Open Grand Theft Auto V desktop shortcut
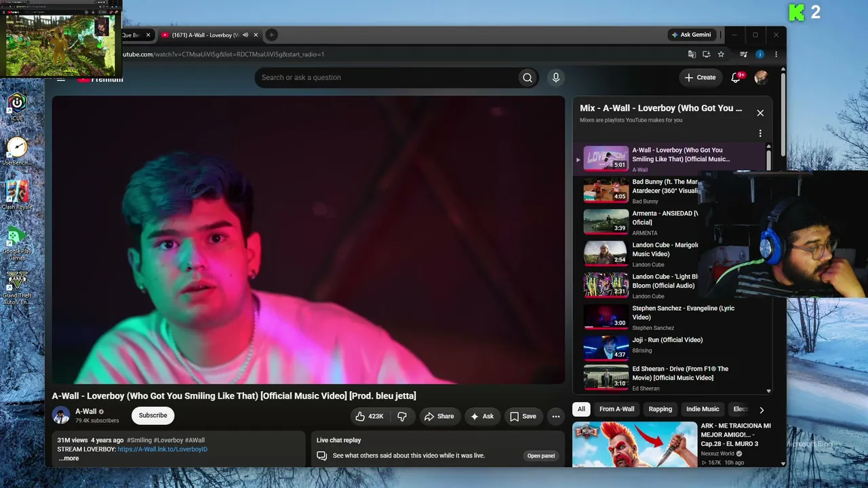 click(17, 288)
